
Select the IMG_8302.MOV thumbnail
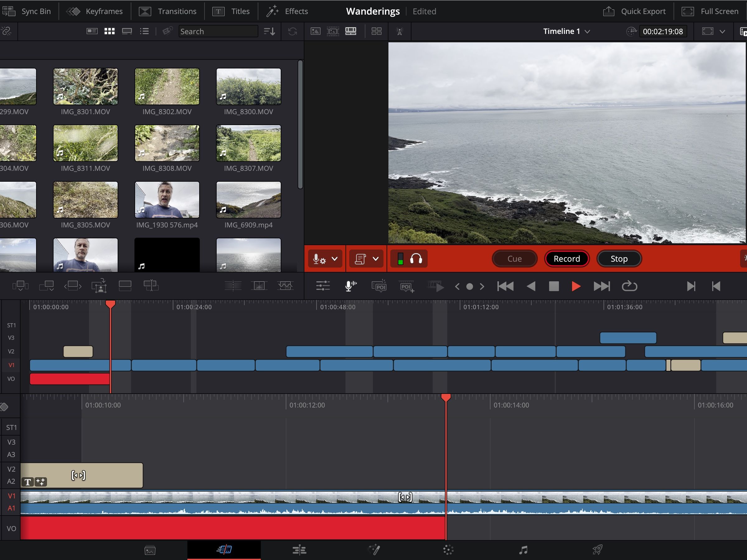pyautogui.click(x=167, y=86)
